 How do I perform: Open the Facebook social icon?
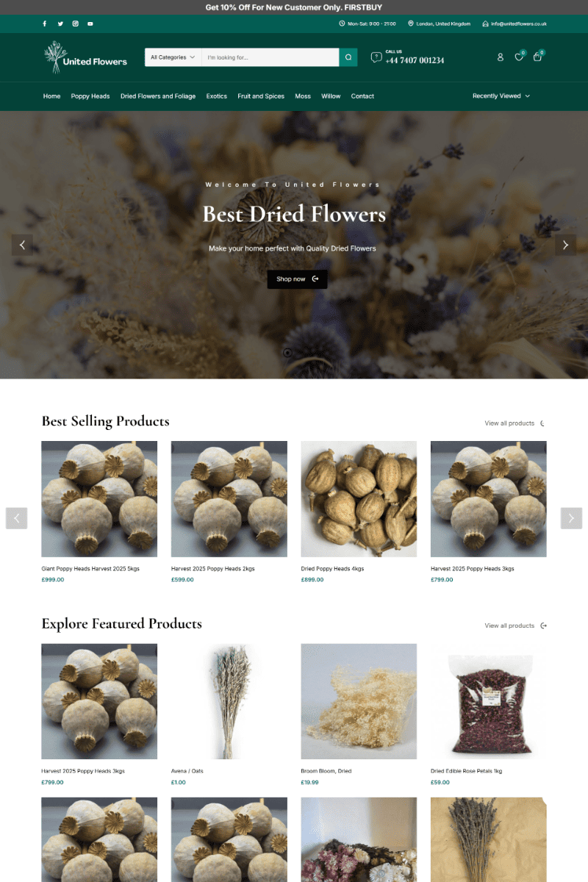tap(44, 24)
